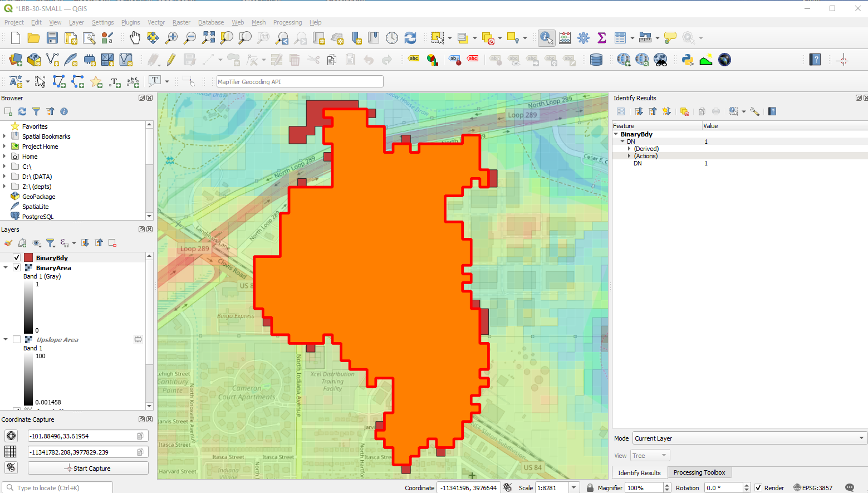Select the BinaryBdy layer name
The height and width of the screenshot is (493, 868).
tap(52, 257)
